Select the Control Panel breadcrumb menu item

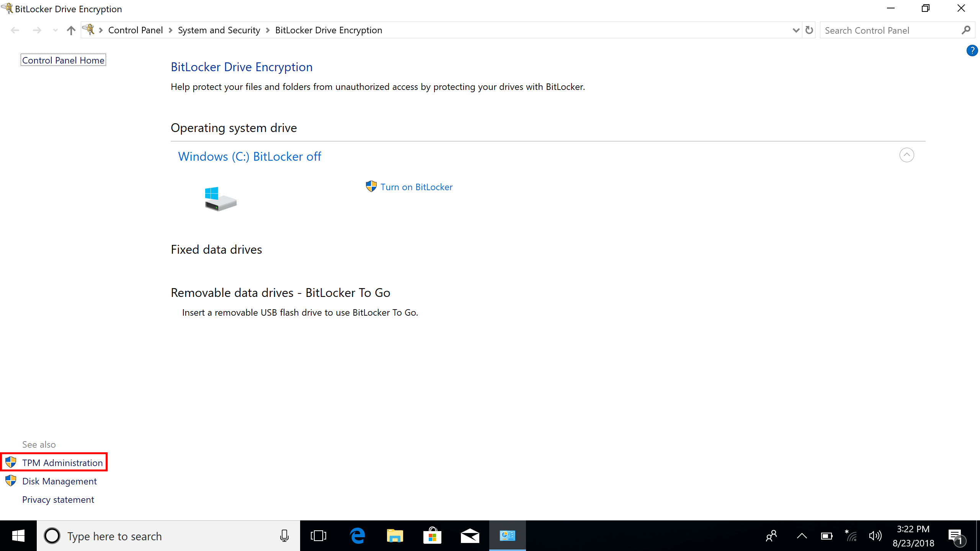coord(135,30)
